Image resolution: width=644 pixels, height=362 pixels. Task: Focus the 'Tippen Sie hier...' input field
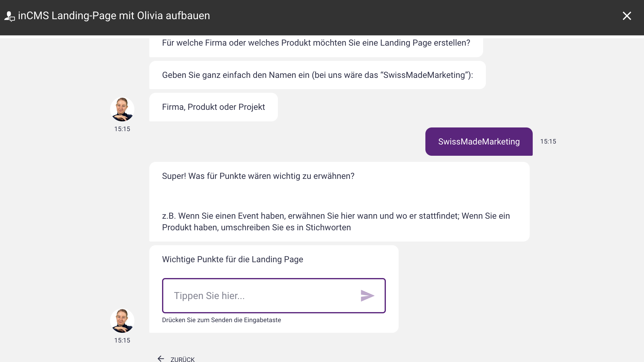[274, 296]
